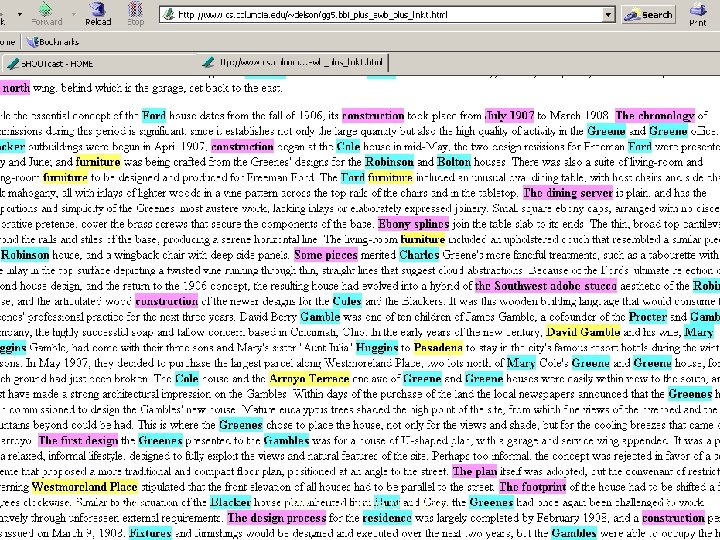The height and width of the screenshot is (540, 720).
Task: Open the URL history dropdown arrow
Action: point(608,15)
